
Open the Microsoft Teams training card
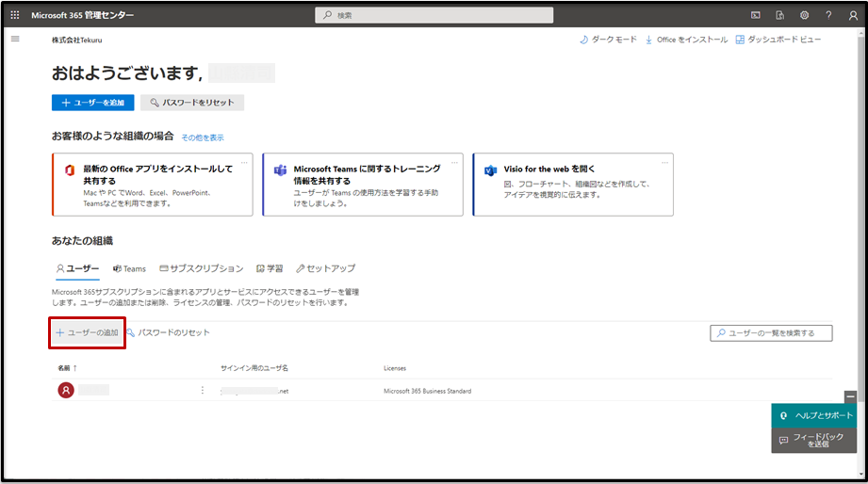(363, 185)
